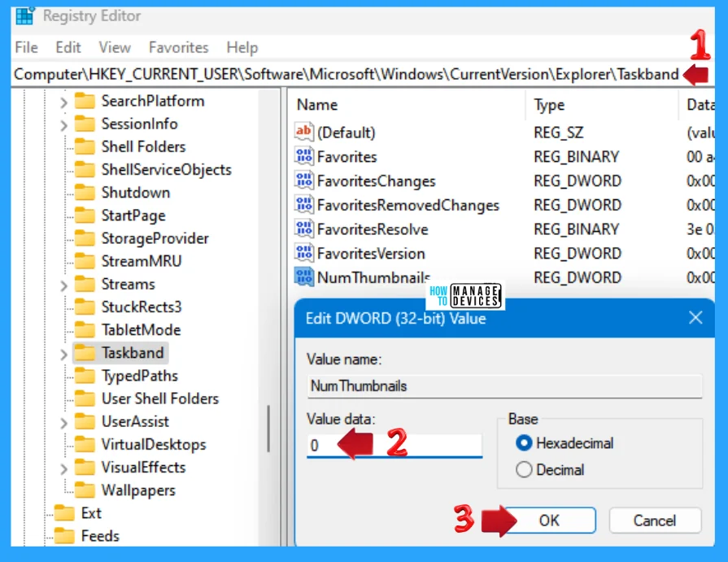Expand the Streams key
This screenshot has width=728, height=562.
tap(63, 285)
